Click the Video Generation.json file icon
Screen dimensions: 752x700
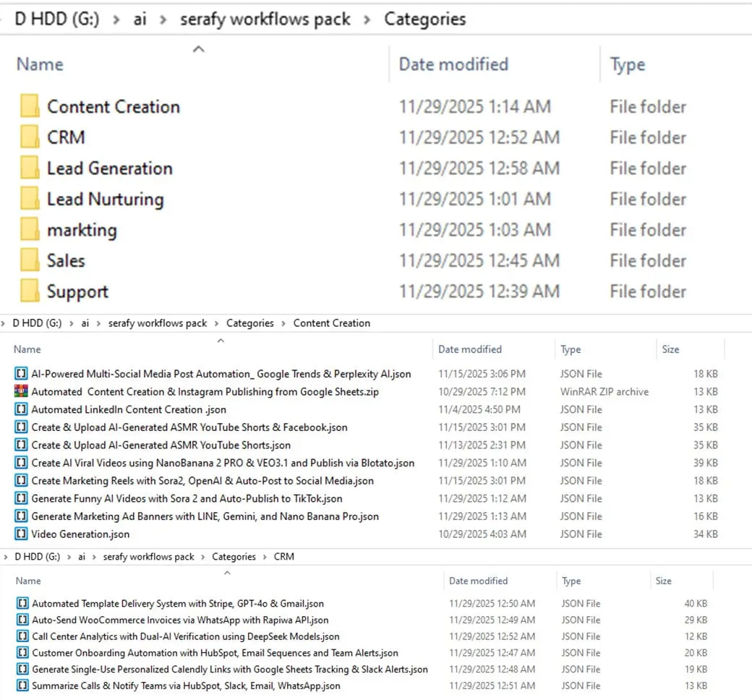pos(21,534)
